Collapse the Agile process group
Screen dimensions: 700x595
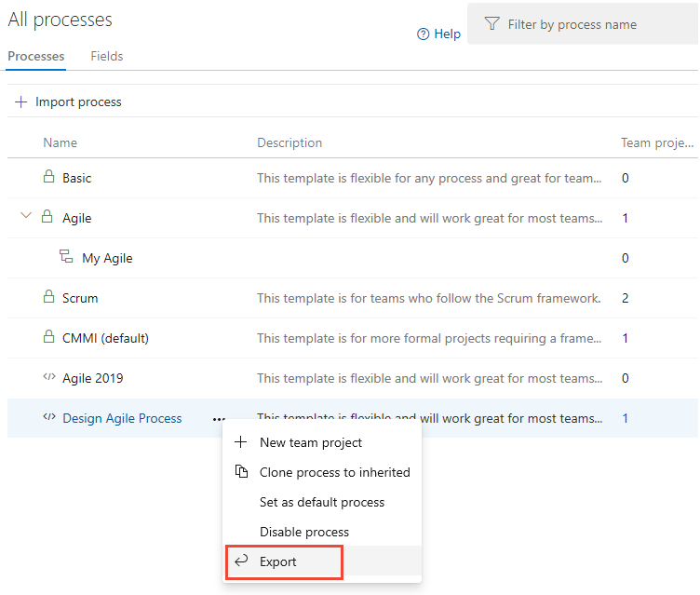[x=26, y=216]
